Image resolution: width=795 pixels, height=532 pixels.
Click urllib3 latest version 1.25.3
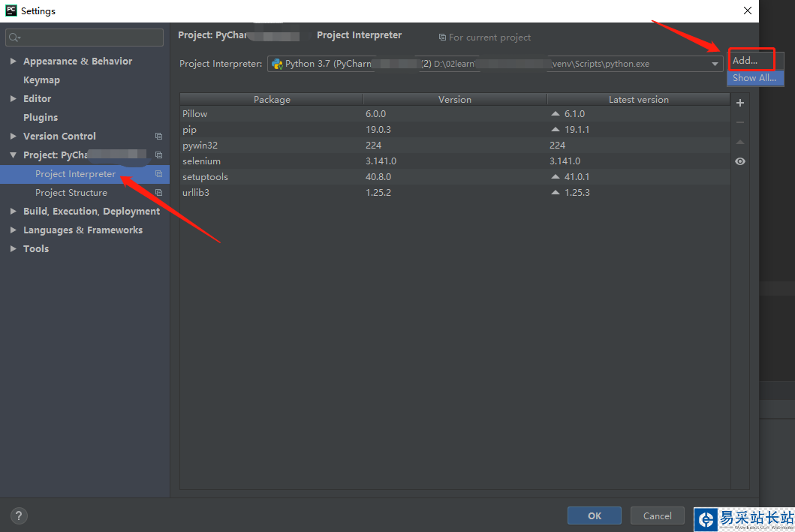point(577,193)
